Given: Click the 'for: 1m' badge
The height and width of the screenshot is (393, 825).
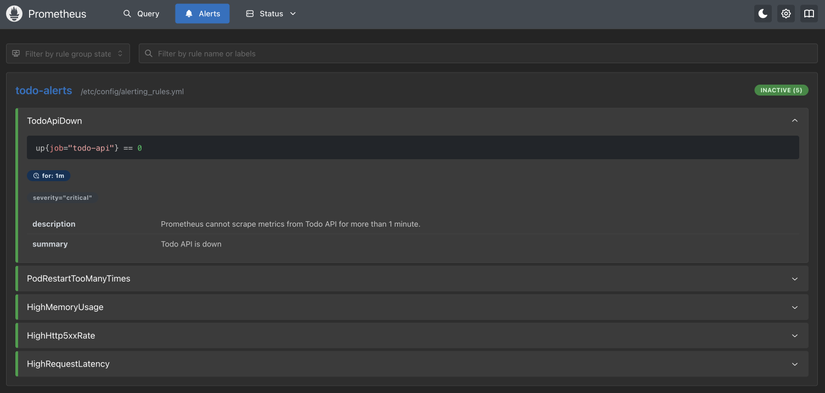Looking at the screenshot, I should coord(48,176).
